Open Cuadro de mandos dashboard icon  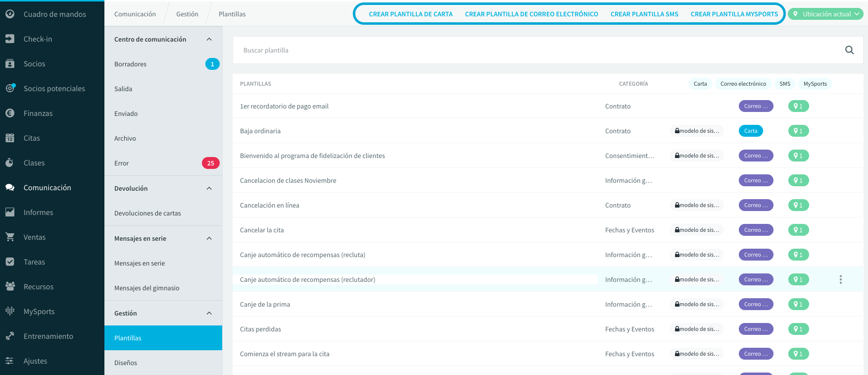click(10, 14)
